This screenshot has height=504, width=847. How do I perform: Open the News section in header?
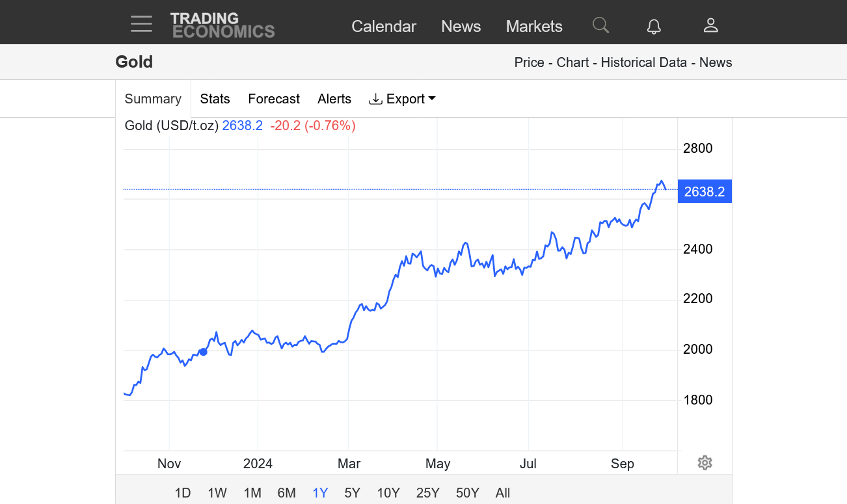point(461,27)
